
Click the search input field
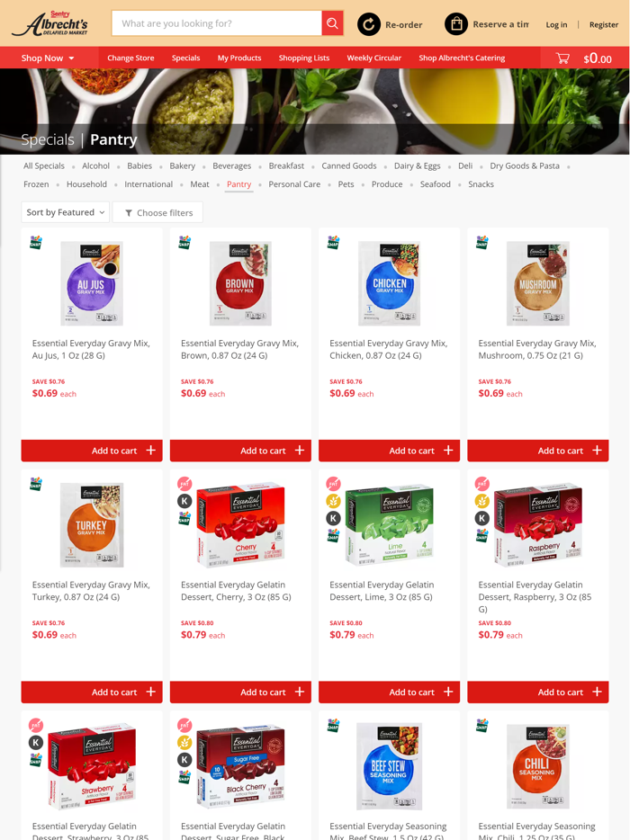click(x=217, y=23)
